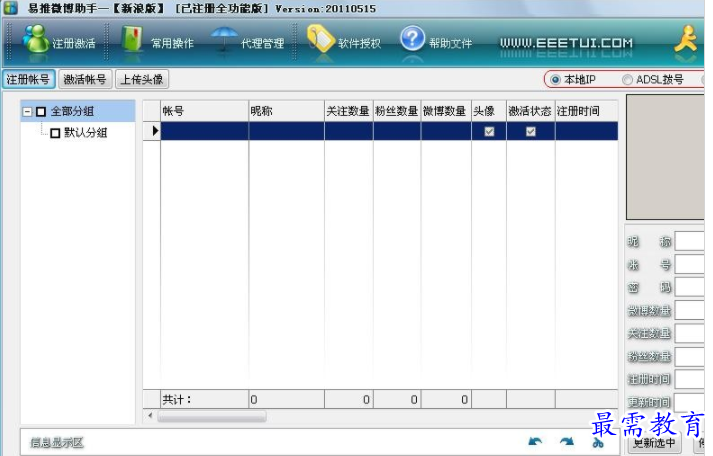Select the 默认分组 tree item

(85, 133)
